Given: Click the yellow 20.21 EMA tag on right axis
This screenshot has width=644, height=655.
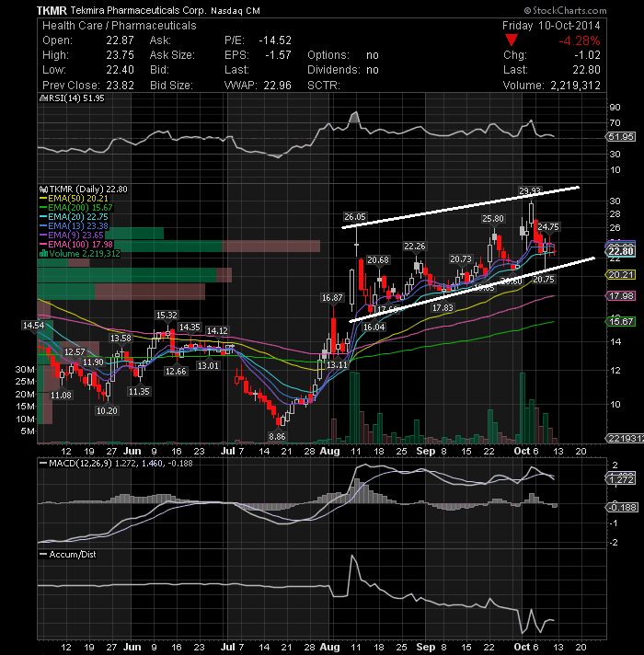Looking at the screenshot, I should click(x=621, y=275).
